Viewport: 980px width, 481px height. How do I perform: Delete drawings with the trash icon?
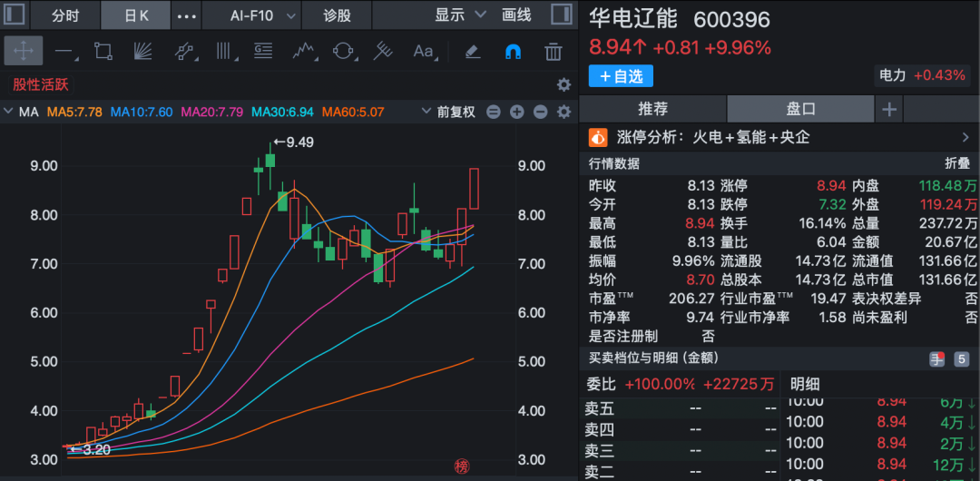[x=553, y=51]
